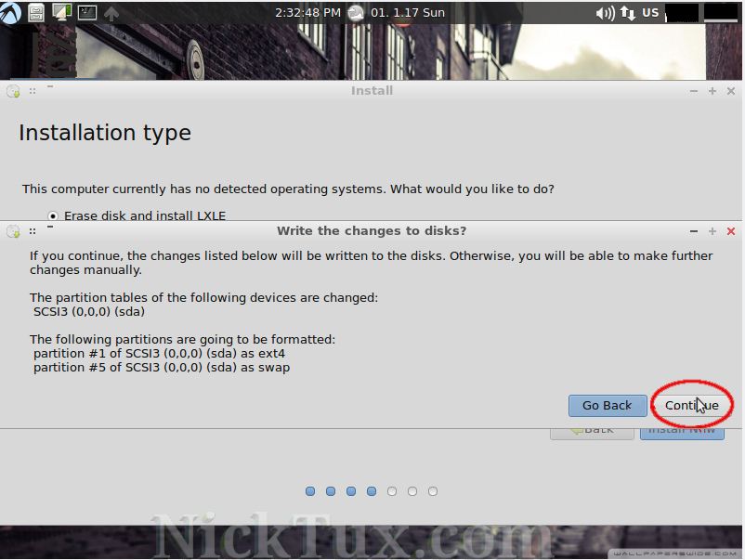
Task: Open the volume speaker icon
Action: tap(605, 12)
